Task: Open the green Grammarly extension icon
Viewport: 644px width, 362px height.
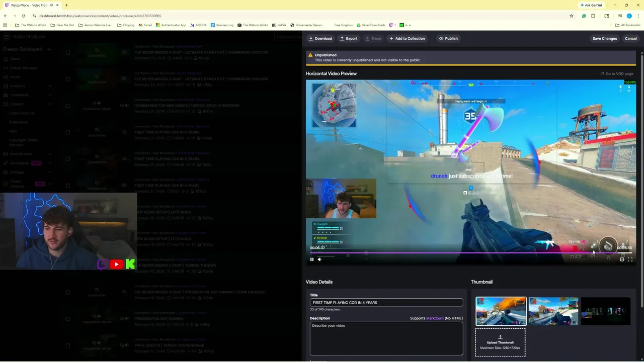Action: pyautogui.click(x=584, y=16)
